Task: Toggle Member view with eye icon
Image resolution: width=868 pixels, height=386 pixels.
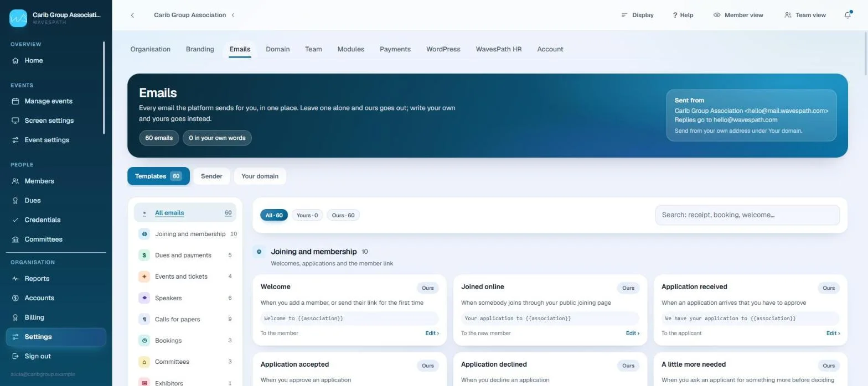Action: click(738, 15)
